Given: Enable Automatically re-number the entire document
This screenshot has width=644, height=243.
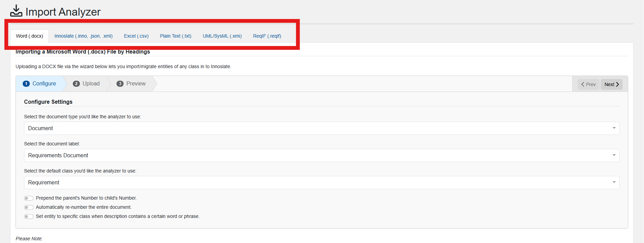Looking at the screenshot, I should click(29, 207).
